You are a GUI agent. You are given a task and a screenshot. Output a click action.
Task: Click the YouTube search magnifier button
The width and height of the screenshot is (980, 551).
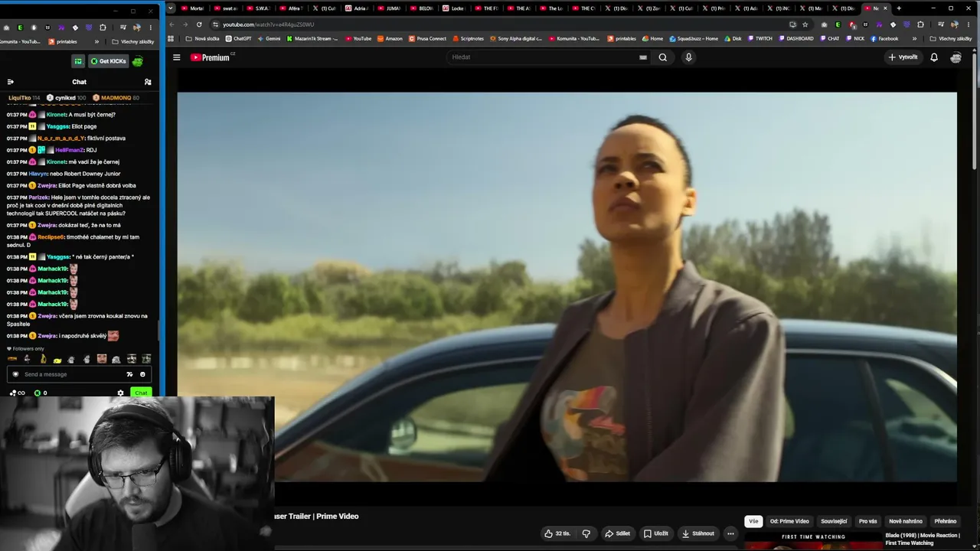663,57
